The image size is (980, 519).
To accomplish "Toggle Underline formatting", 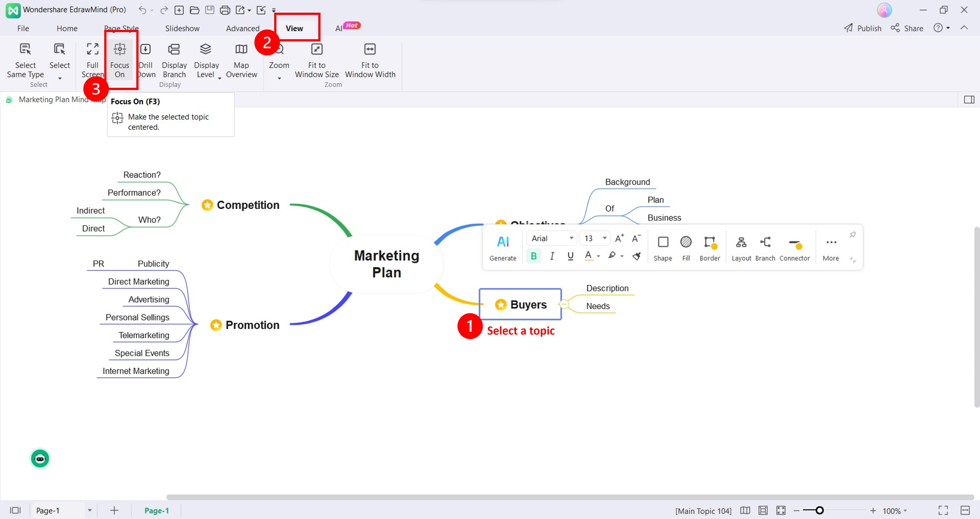I will click(570, 256).
